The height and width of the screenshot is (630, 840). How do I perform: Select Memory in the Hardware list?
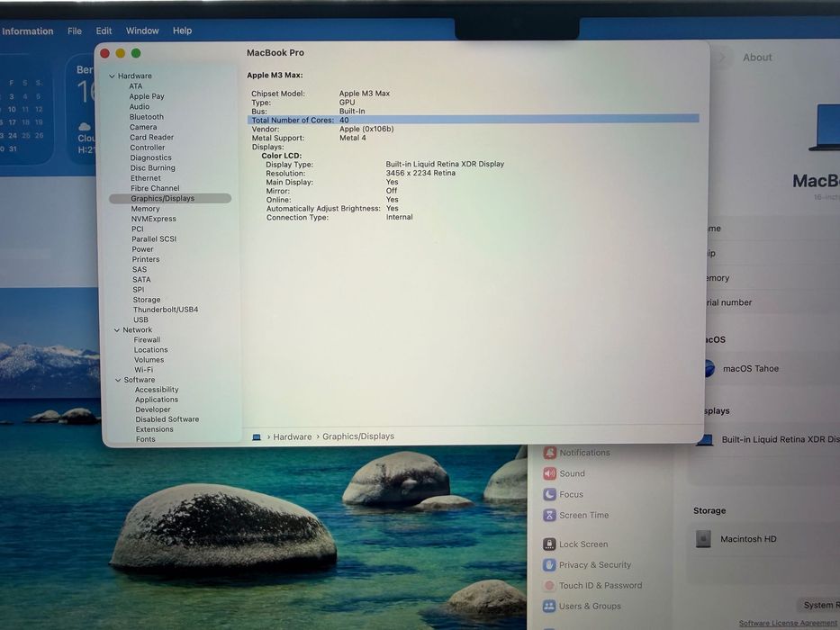click(x=145, y=209)
